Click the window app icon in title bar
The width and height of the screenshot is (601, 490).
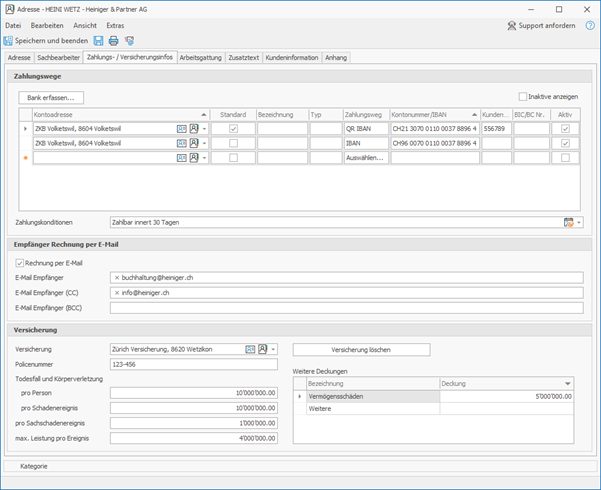[x=10, y=9]
